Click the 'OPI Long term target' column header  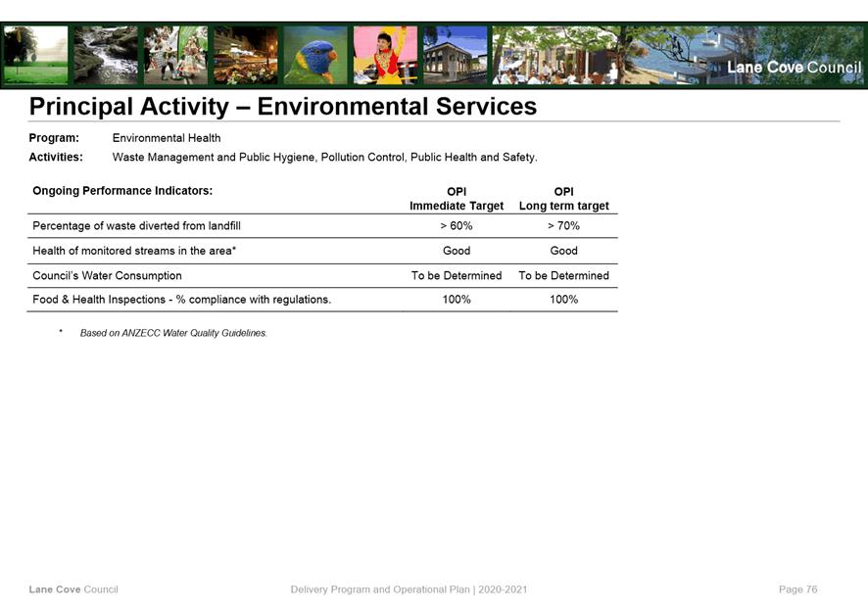[564, 199]
